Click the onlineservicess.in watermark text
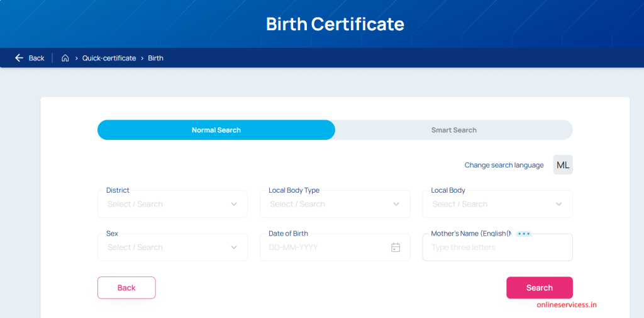 coord(566,305)
